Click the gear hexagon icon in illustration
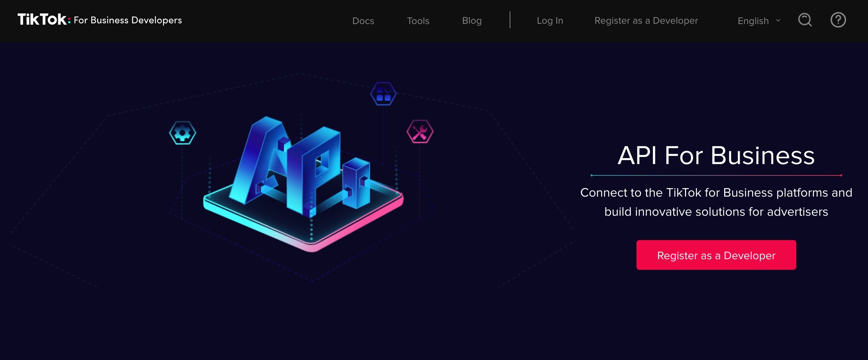The image size is (868, 360). pos(182,133)
